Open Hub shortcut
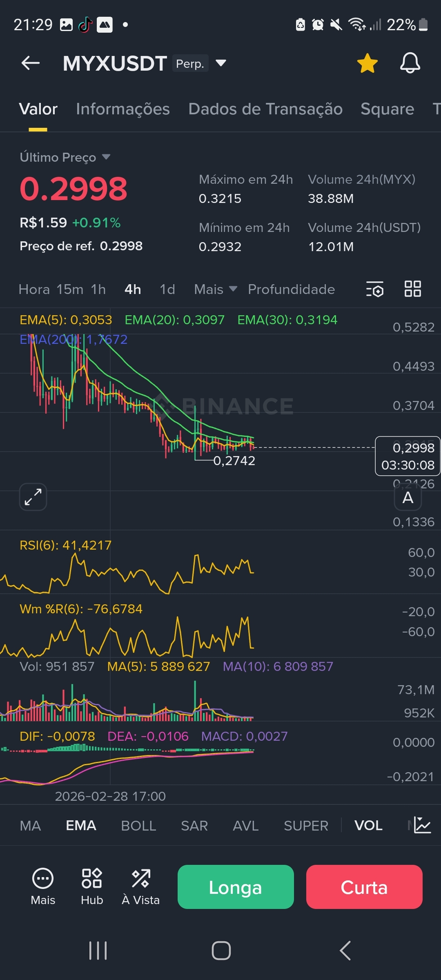The image size is (441, 980). tap(92, 886)
